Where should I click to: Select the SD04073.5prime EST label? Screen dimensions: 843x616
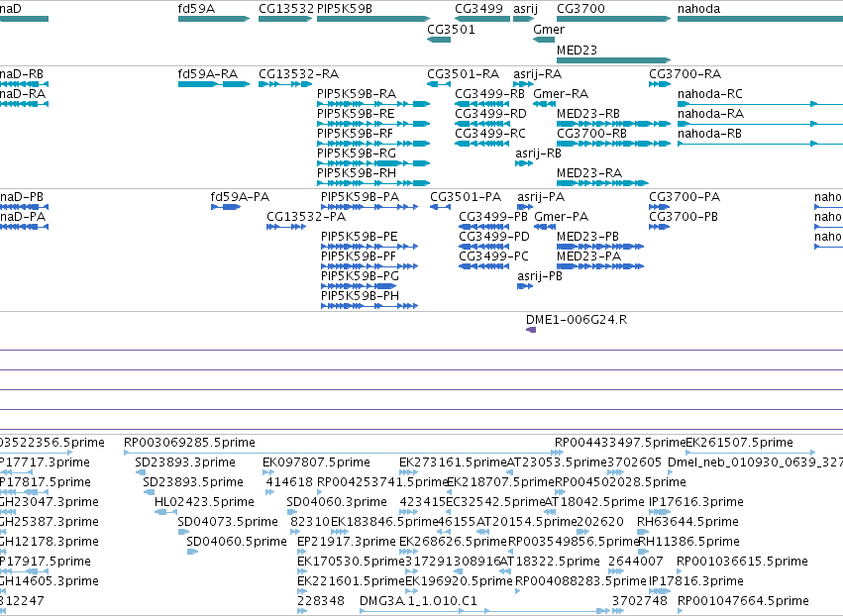click(x=228, y=521)
